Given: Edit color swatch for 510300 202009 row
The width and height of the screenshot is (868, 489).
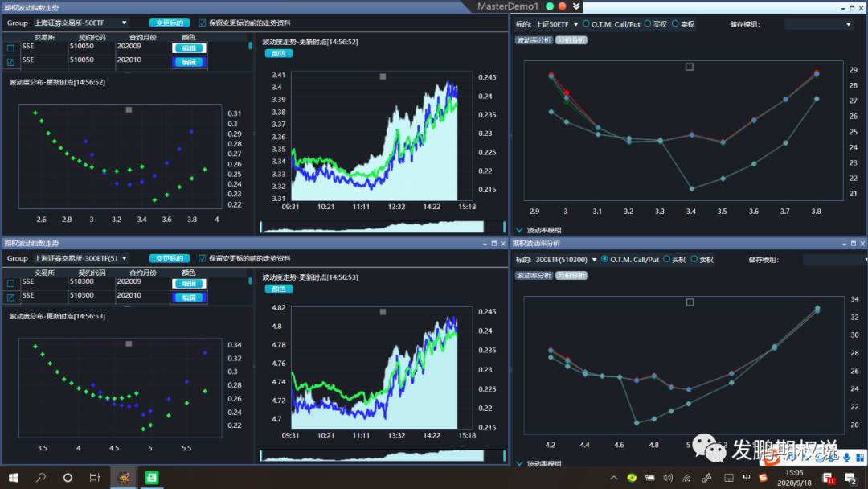Looking at the screenshot, I should tap(189, 284).
